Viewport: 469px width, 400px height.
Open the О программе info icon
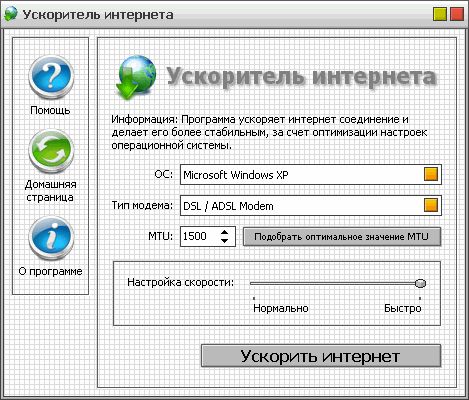point(51,238)
